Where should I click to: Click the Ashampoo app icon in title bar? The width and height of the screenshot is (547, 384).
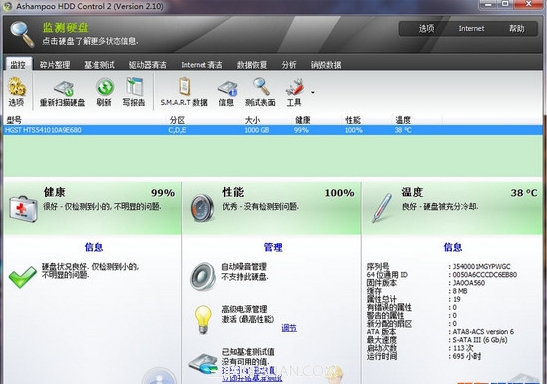[x=8, y=6]
